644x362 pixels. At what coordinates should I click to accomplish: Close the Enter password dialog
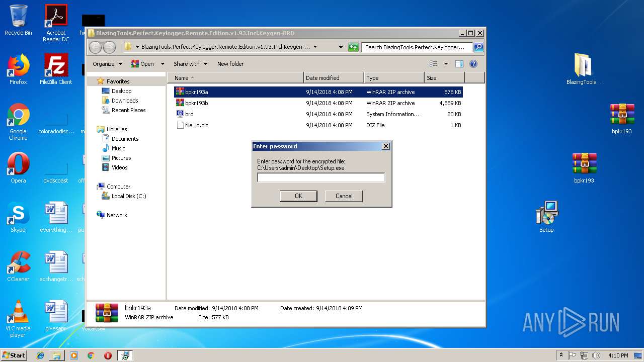386,146
